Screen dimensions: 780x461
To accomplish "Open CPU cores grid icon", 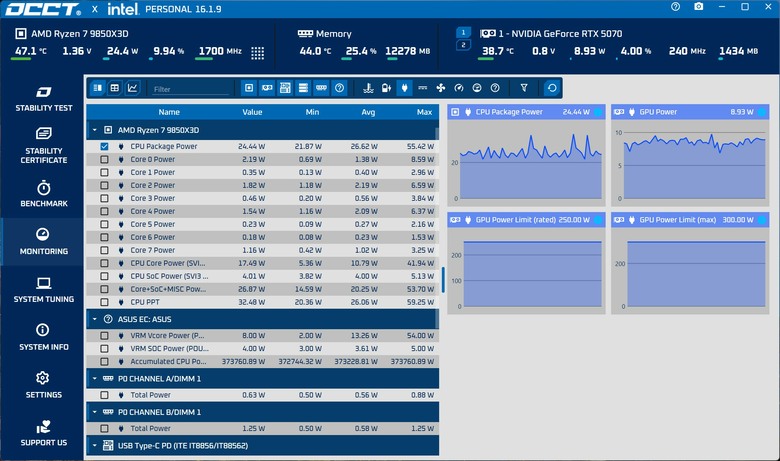I will pyautogui.click(x=258, y=53).
